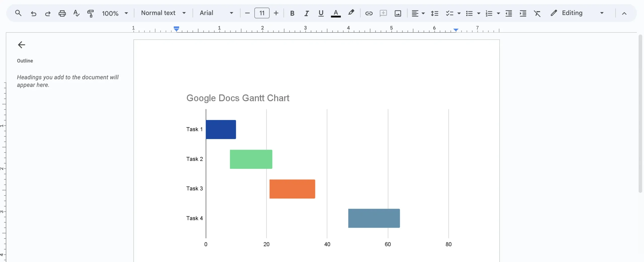
Task: Insert a checklist
Action: [x=449, y=13]
